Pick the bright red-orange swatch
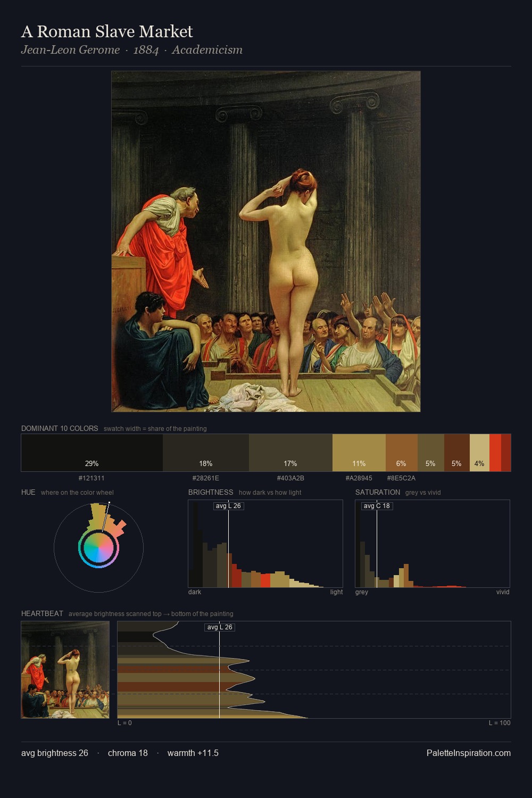The image size is (532, 798). coord(495,453)
